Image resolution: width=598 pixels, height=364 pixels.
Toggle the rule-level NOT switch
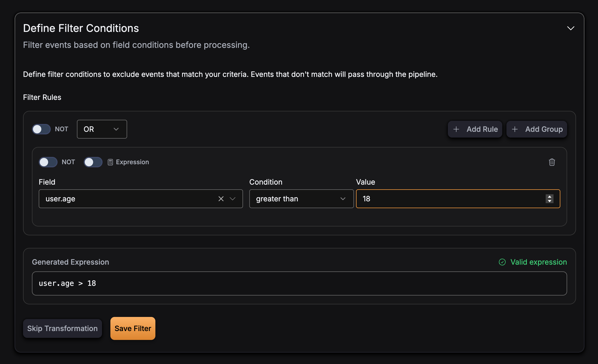pos(48,162)
